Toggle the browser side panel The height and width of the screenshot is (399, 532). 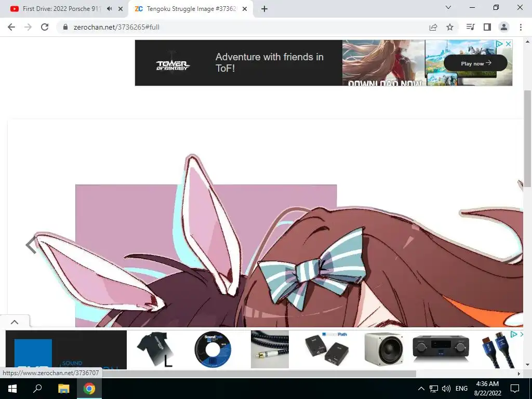pos(487,27)
